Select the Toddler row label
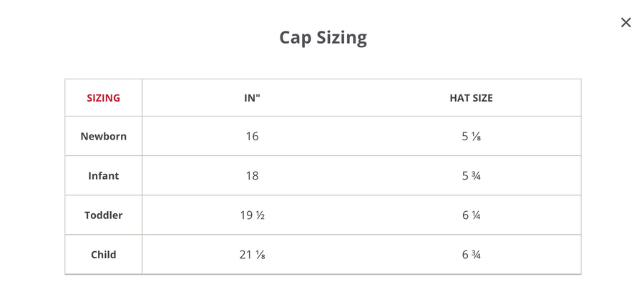The width and height of the screenshot is (644, 302). pos(104,215)
